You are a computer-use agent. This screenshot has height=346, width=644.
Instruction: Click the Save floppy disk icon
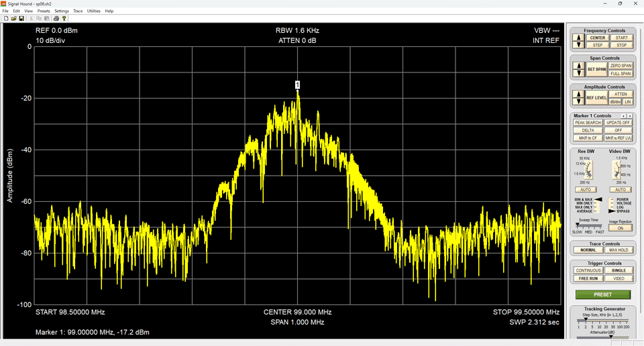(x=21, y=19)
